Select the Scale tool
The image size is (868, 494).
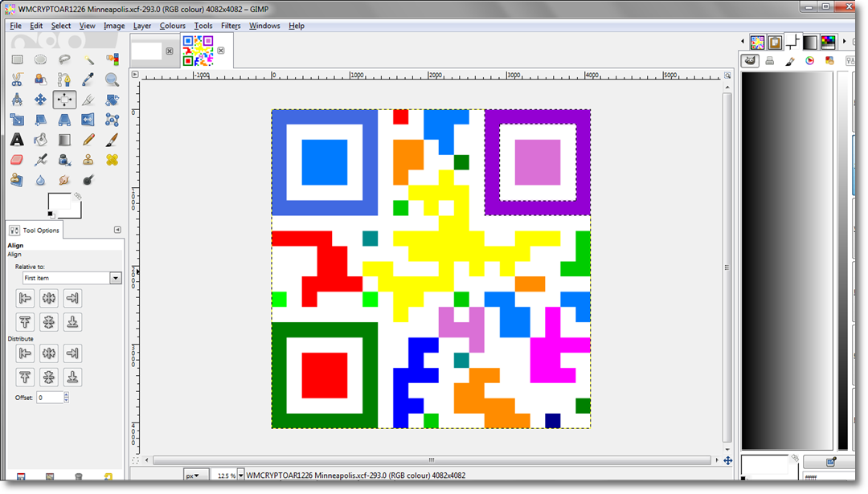pos(17,120)
